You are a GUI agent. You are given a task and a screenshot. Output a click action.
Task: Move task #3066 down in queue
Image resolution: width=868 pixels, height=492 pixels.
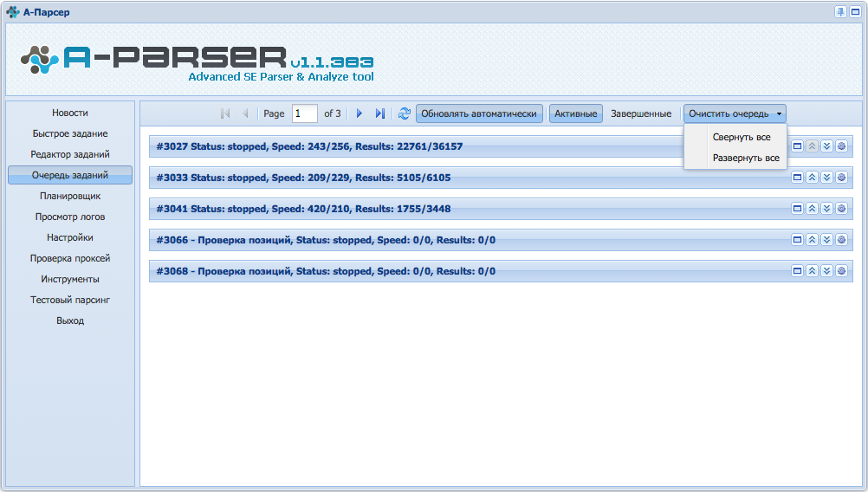pyautogui.click(x=826, y=240)
